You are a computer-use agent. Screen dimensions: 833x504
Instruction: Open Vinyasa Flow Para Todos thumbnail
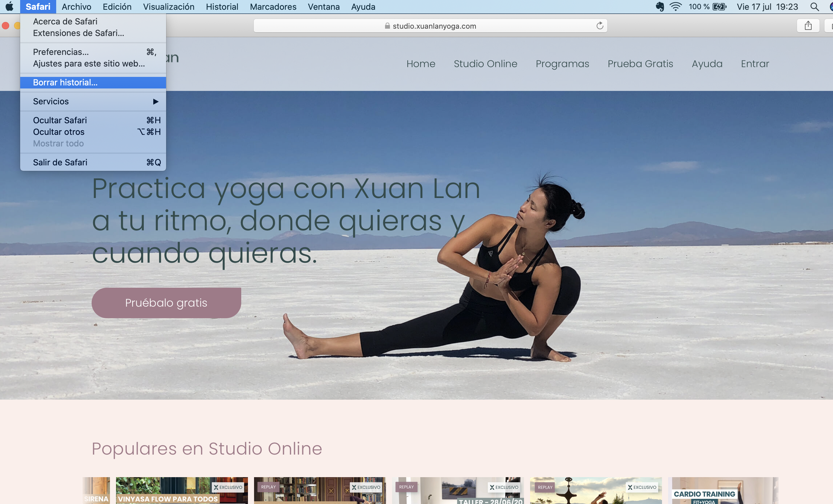point(182,491)
